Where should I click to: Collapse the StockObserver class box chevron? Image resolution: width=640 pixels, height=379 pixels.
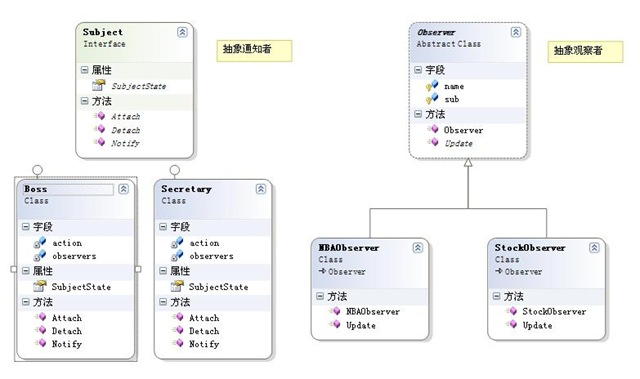(594, 248)
